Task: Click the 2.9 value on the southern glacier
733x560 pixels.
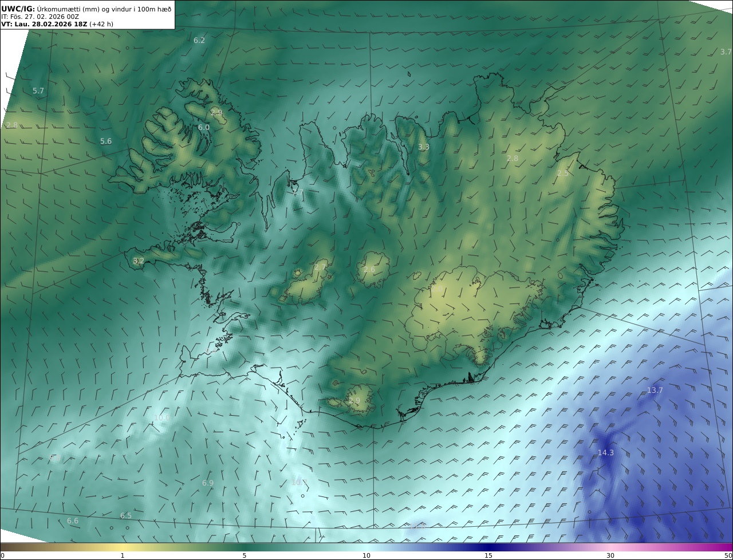Action: [354, 400]
